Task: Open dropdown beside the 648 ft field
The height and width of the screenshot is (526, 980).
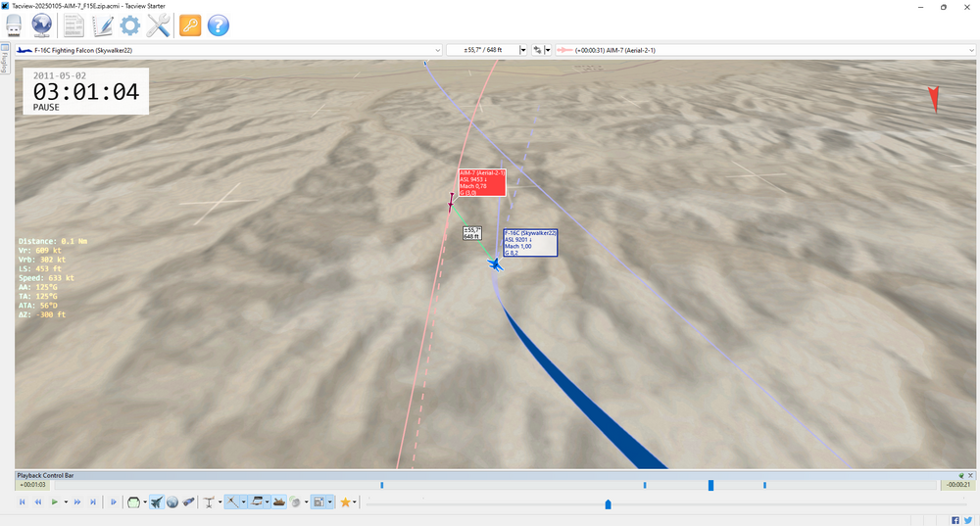Action: tap(523, 50)
